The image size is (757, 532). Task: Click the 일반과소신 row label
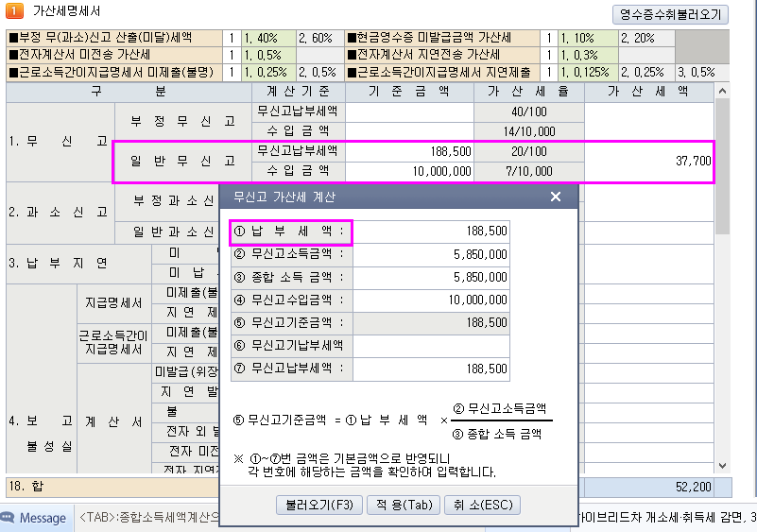tap(167, 232)
